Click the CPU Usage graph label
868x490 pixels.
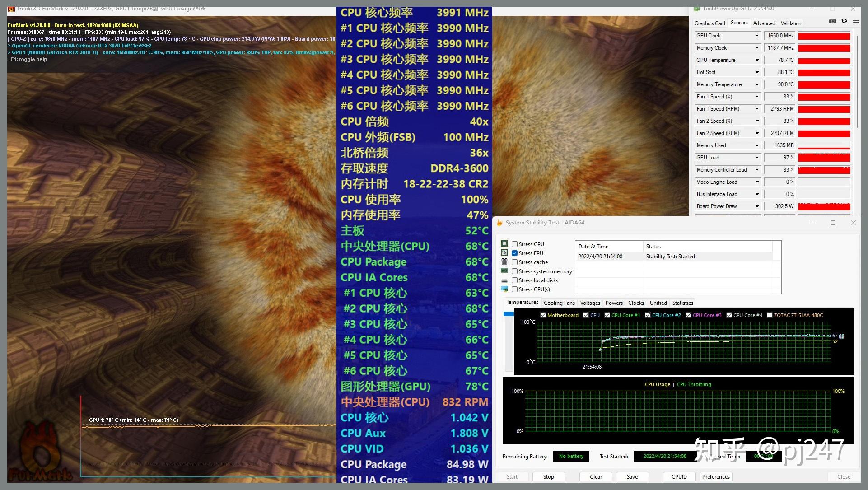[657, 385]
